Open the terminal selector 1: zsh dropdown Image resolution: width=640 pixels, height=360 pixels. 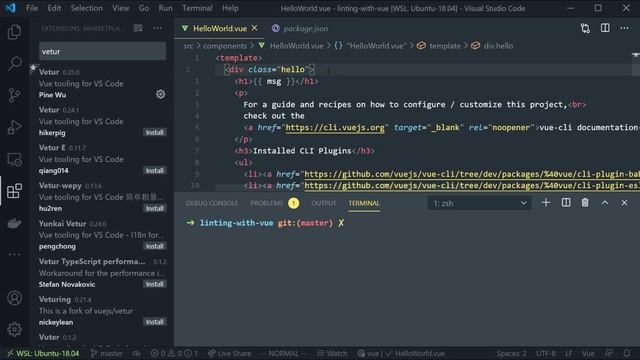click(479, 203)
